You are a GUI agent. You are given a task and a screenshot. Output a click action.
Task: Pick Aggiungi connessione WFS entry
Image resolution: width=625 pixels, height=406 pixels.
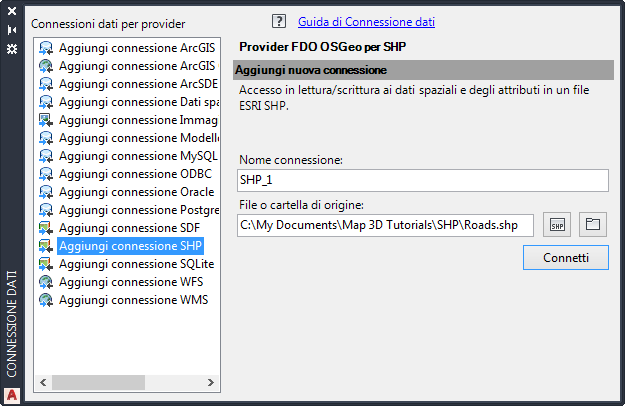[131, 282]
